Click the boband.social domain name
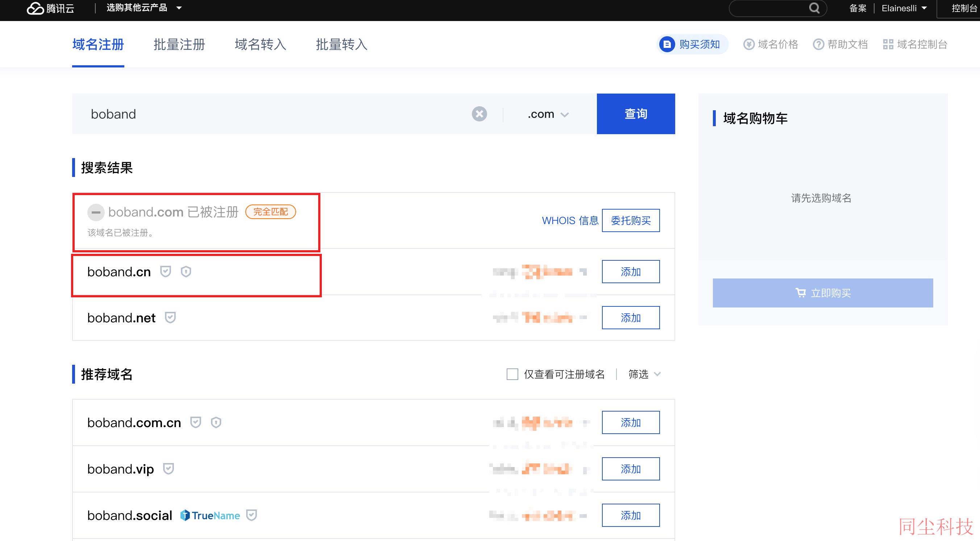Image resolution: width=980 pixels, height=541 pixels. coord(130,516)
